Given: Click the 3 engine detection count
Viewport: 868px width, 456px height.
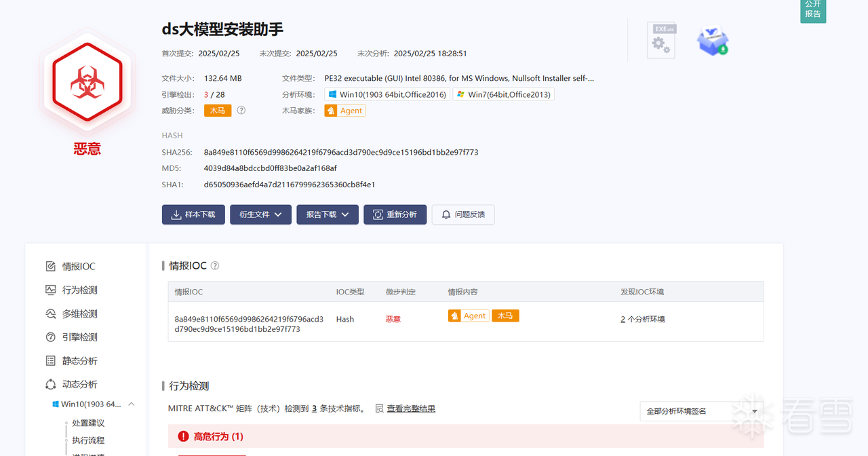Looking at the screenshot, I should [206, 94].
